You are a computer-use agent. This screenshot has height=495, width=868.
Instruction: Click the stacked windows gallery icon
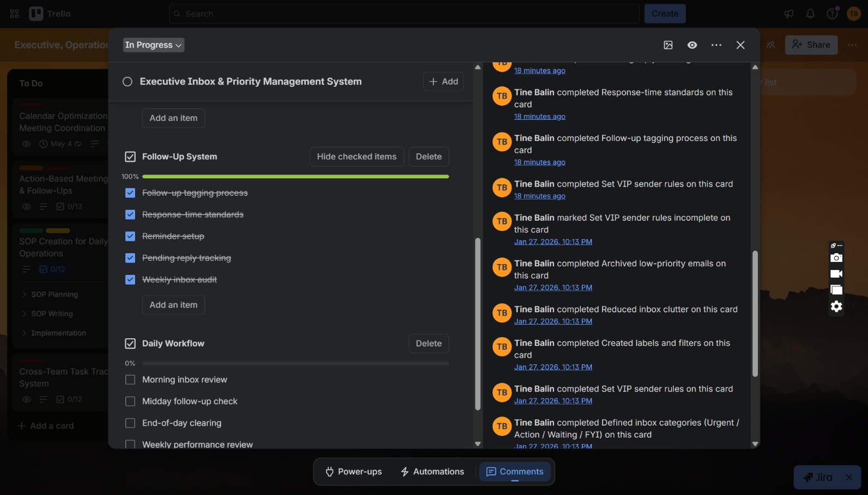point(837,290)
